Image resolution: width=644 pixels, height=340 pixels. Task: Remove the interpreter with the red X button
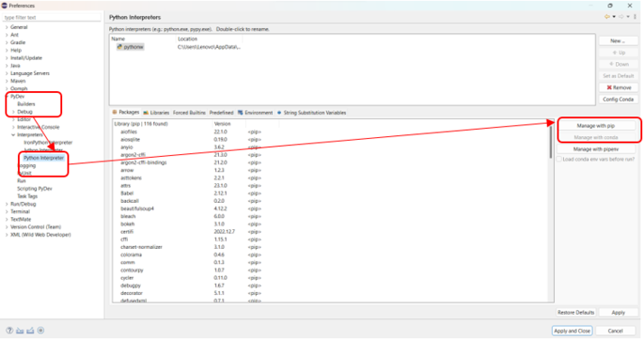point(619,87)
